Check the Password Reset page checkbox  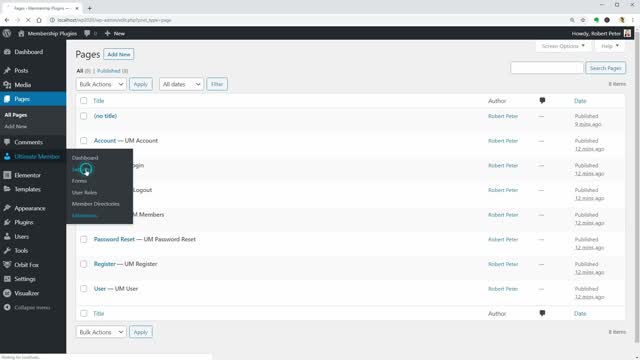(84, 239)
